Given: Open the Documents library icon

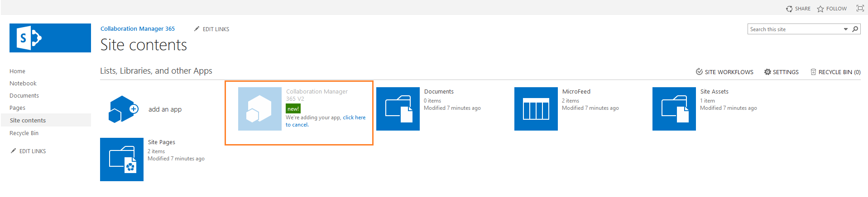Looking at the screenshot, I should click(x=398, y=109).
